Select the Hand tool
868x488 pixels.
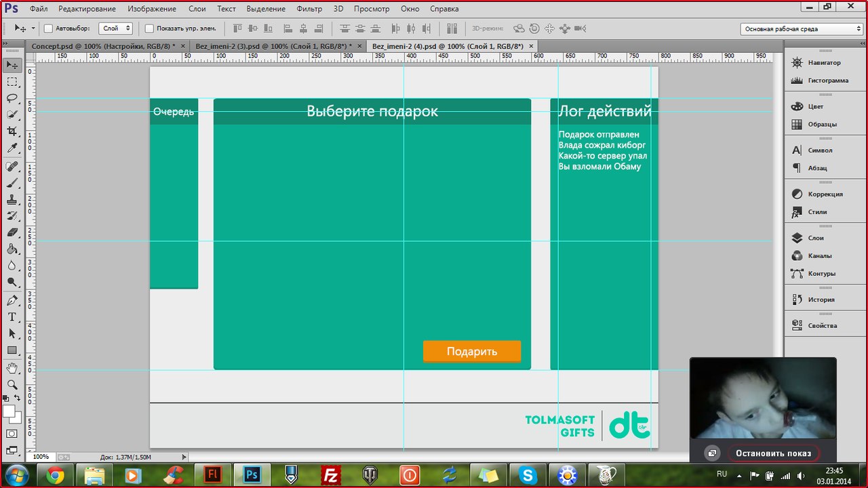[12, 368]
